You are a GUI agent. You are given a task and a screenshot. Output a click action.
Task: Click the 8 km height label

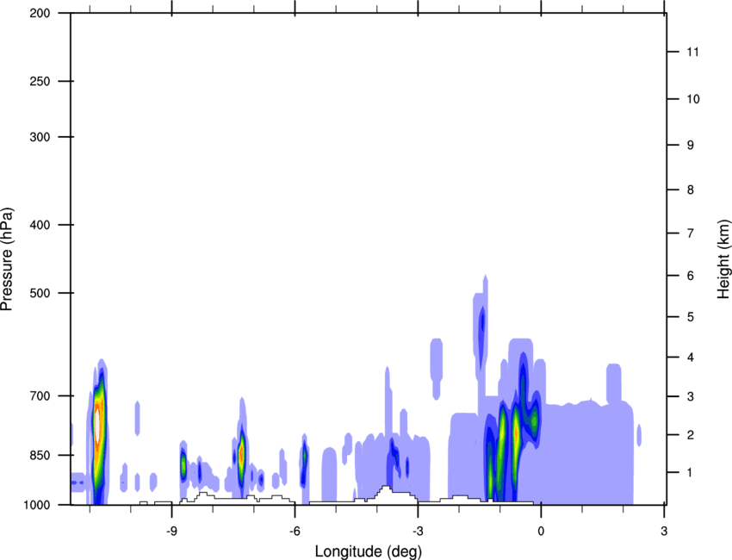click(691, 190)
